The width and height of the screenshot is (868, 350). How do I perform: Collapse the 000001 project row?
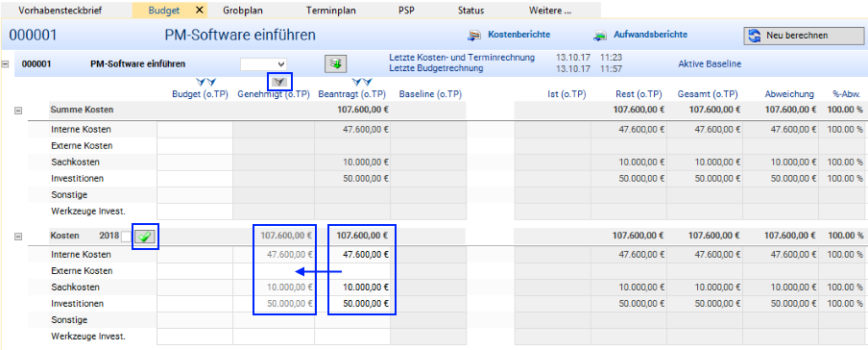point(6,63)
